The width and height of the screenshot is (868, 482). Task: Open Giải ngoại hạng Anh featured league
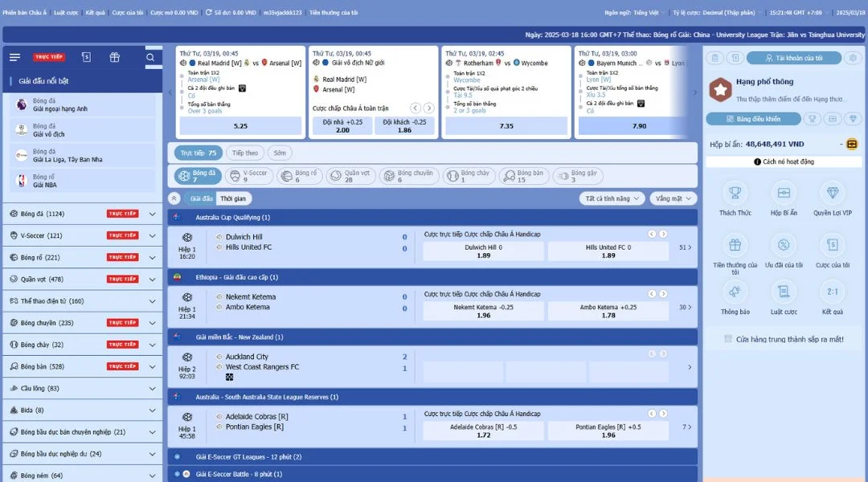84,104
